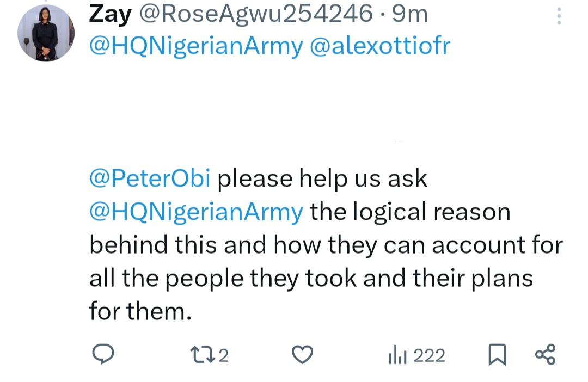The image size is (588, 382).
Task: Visit the @alexottiofr profile mention
Action: point(379,46)
